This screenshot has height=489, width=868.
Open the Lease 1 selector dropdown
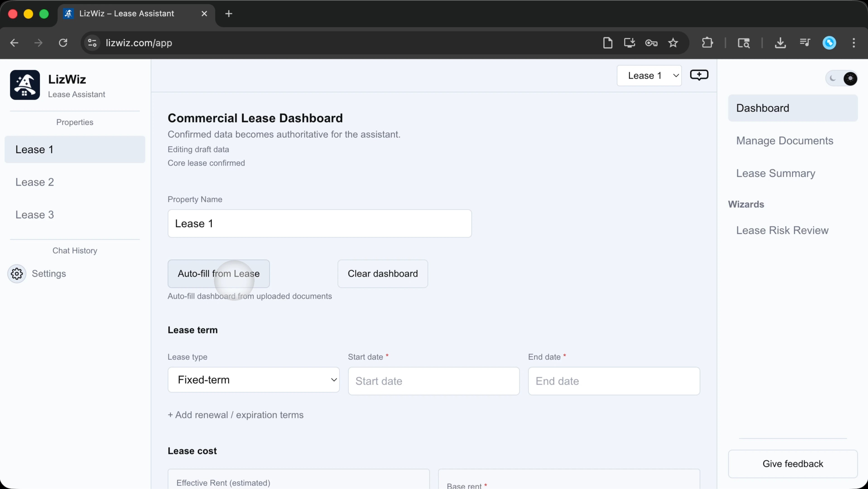pyautogui.click(x=649, y=75)
